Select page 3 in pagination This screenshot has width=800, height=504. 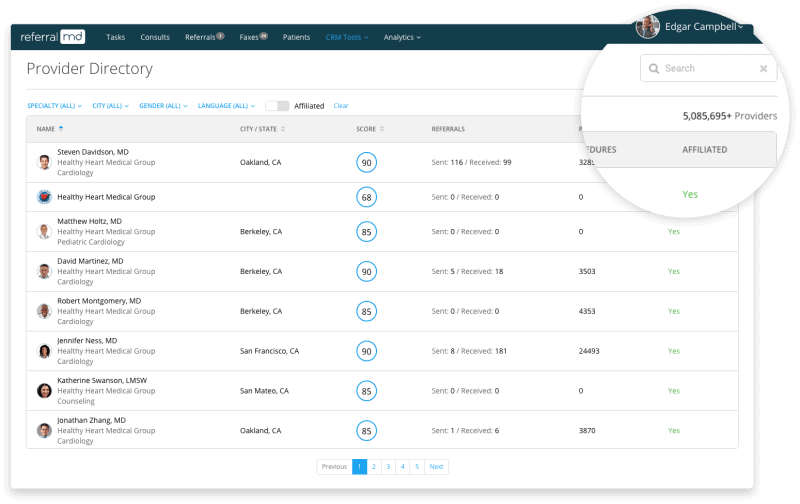pos(388,466)
